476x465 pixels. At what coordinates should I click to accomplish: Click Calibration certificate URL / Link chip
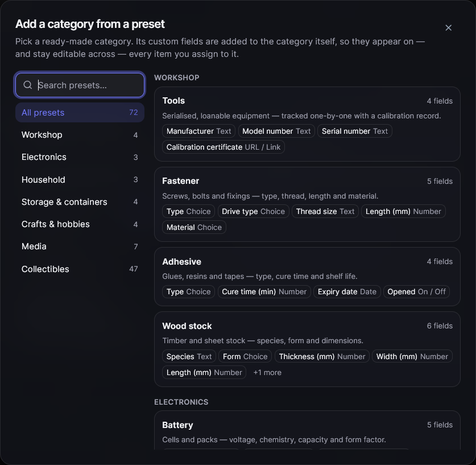[x=223, y=147]
